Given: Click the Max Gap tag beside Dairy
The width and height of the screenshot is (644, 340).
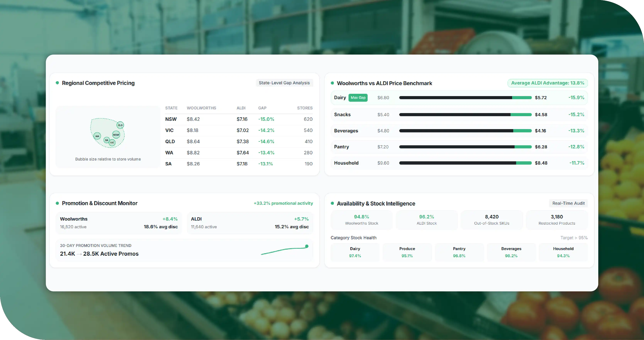Looking at the screenshot, I should (358, 98).
